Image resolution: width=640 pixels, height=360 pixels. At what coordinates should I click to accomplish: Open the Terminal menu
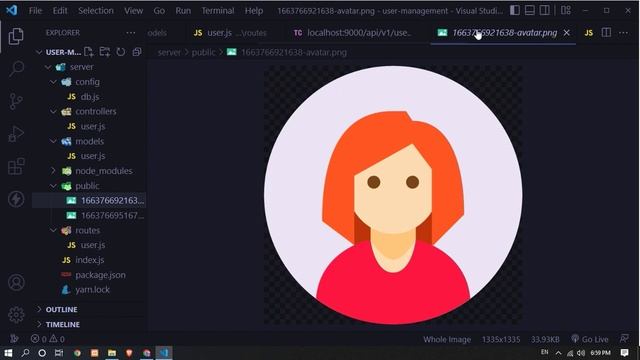point(218,11)
